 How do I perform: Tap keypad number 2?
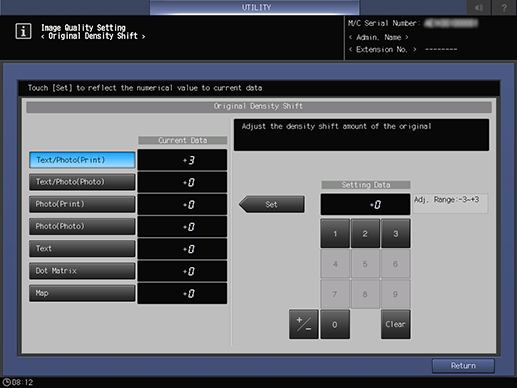point(365,234)
